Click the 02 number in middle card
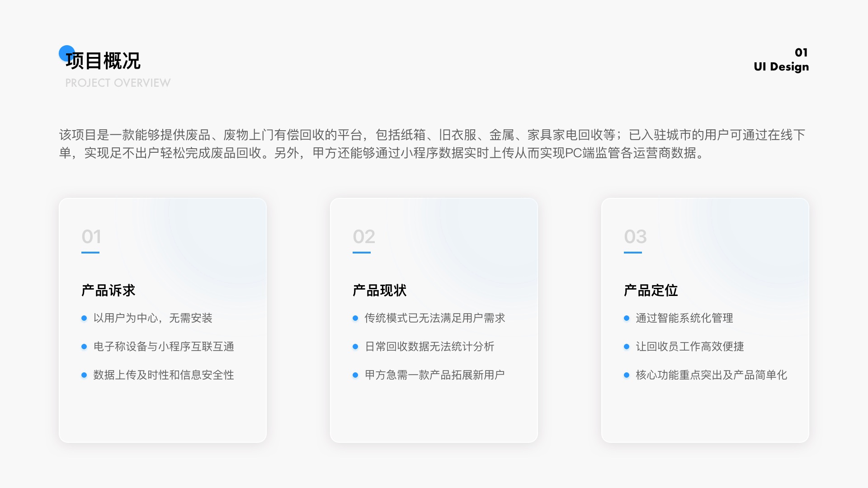This screenshot has width=868, height=488. [x=364, y=236]
